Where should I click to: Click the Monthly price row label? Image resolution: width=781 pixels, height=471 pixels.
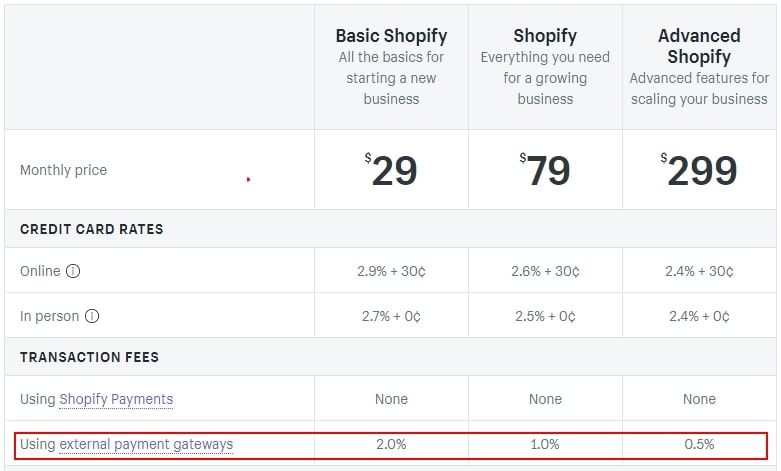tap(63, 170)
